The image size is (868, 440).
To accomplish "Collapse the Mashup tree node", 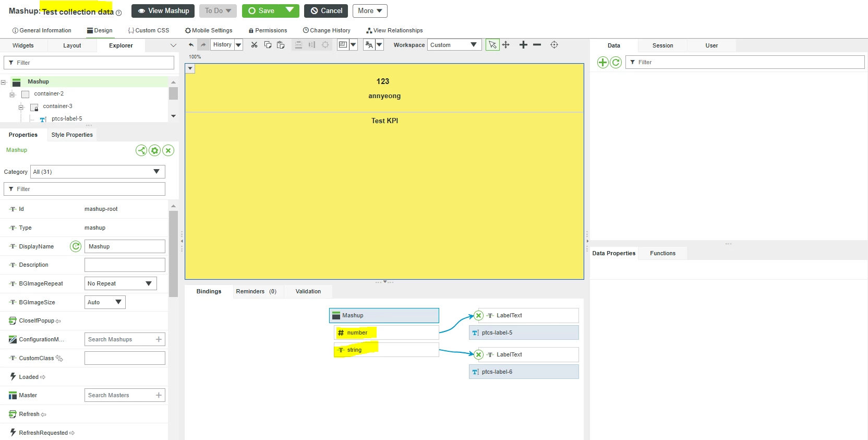I will [x=3, y=82].
